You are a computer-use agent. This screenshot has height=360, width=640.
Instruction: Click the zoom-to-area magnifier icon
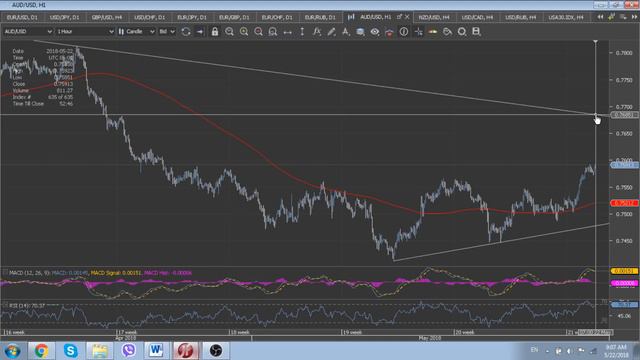pos(273,31)
